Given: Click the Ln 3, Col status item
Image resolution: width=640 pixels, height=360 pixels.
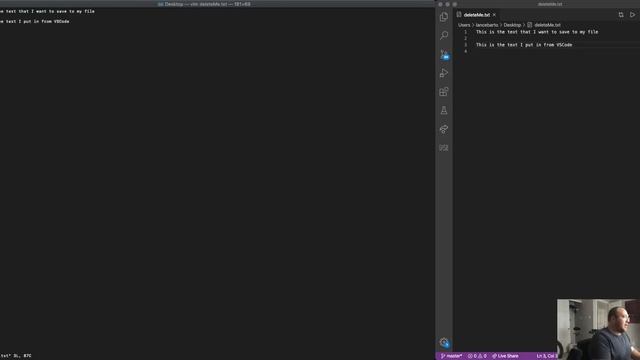Looking at the screenshot, I should pyautogui.click(x=547, y=356).
